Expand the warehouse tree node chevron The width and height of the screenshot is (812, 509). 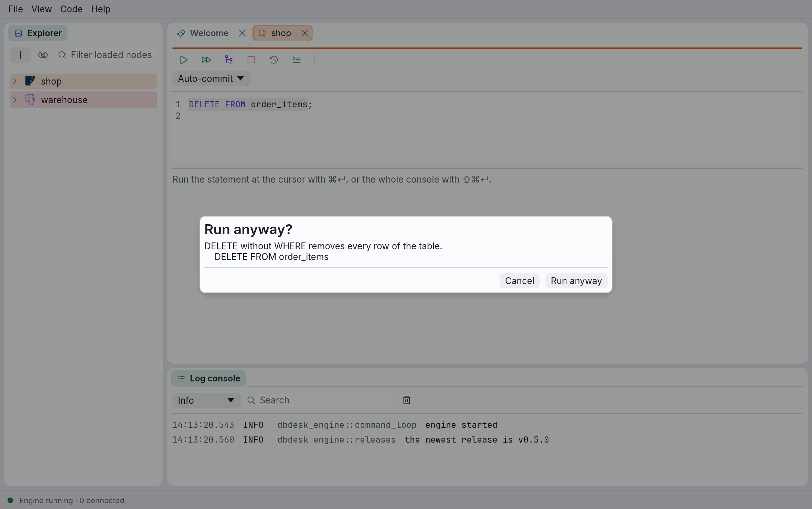(x=15, y=100)
